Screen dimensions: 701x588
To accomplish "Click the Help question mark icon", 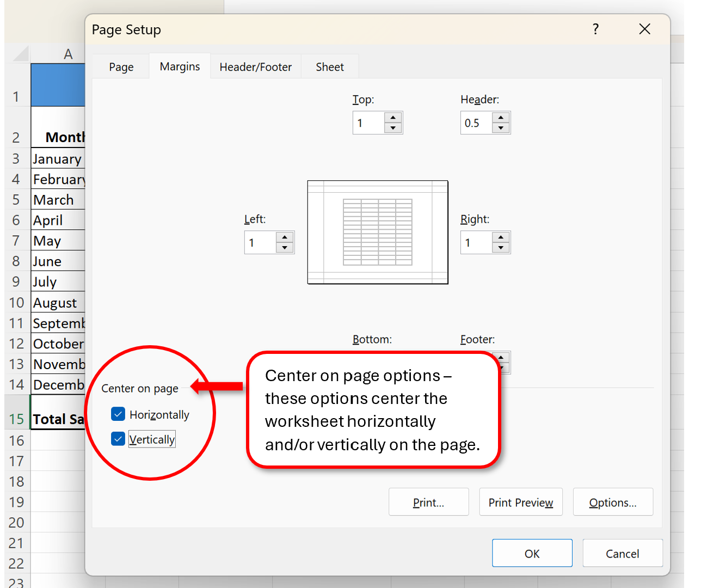I will click(595, 29).
